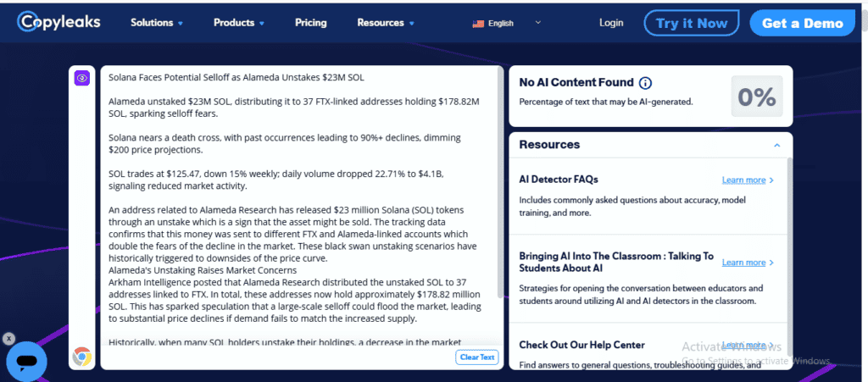The height and width of the screenshot is (382, 868).
Task: Open the Solutions dropdown menu
Action: coord(157,23)
